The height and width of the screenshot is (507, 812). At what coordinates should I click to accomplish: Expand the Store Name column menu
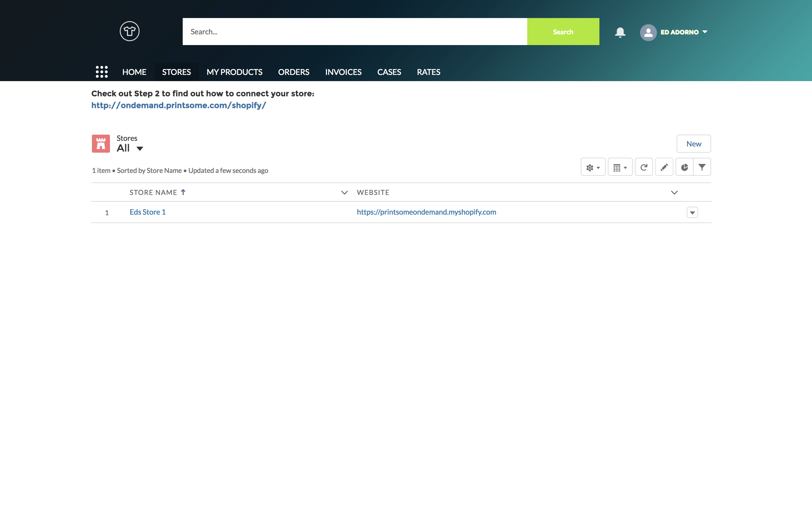pyautogui.click(x=344, y=192)
